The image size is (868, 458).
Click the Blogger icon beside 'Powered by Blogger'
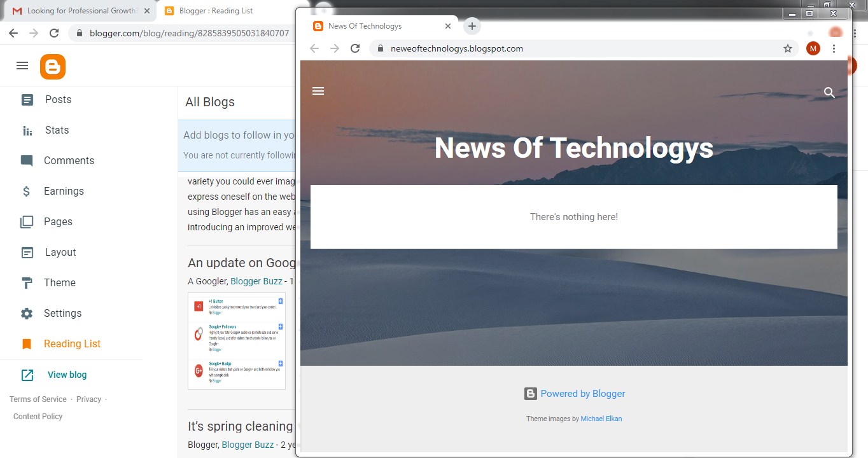point(531,394)
